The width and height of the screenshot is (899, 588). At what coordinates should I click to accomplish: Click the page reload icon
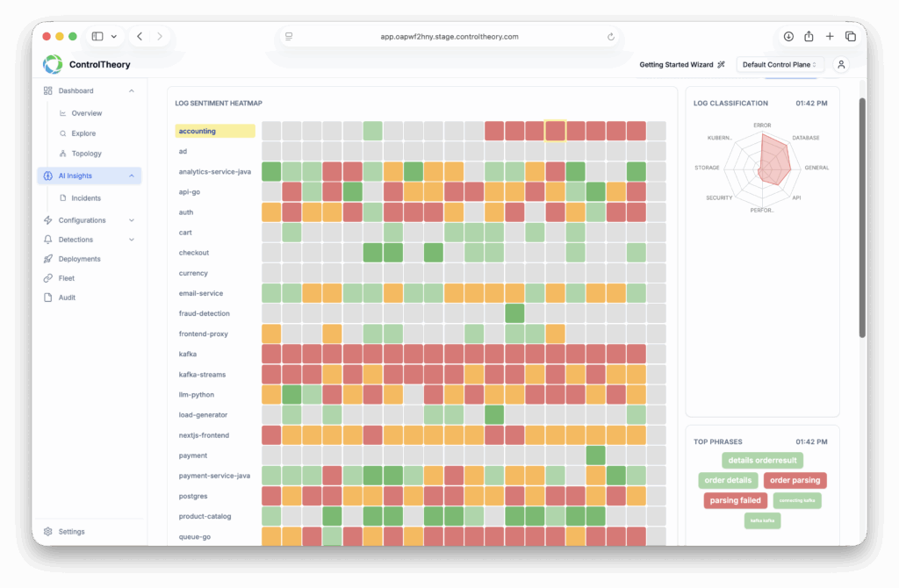(x=611, y=37)
